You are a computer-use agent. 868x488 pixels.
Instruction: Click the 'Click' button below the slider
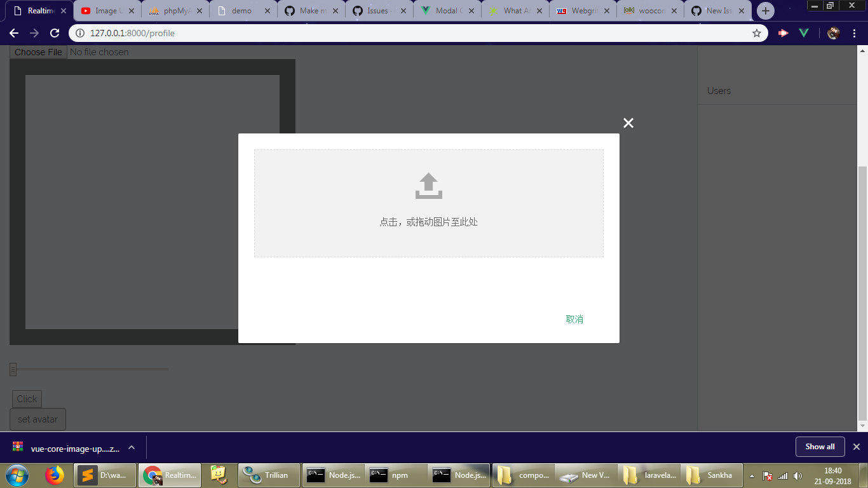(27, 399)
